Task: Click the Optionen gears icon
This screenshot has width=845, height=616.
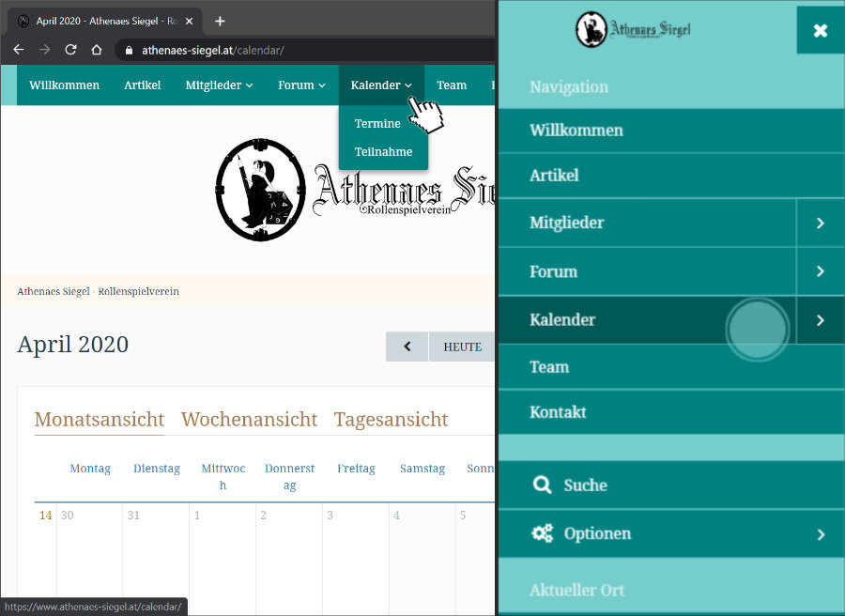Action: (542, 533)
